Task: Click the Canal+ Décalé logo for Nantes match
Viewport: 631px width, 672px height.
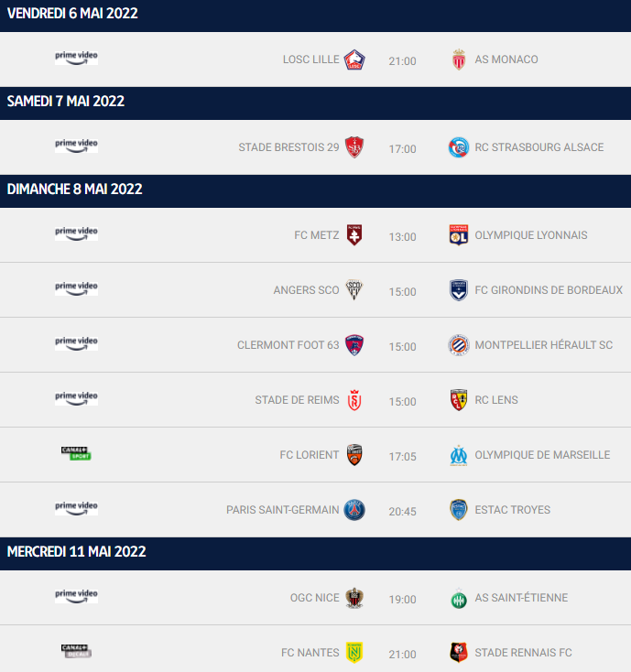Action: 76,651
